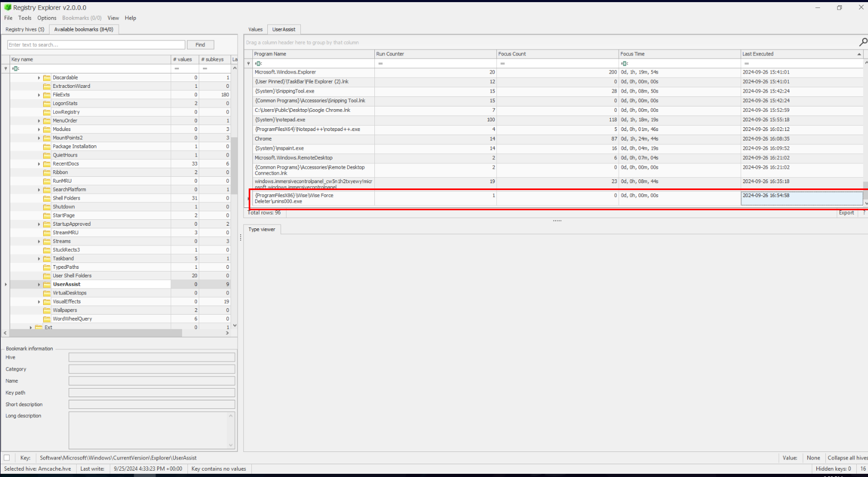Expand the Taskband tree node
868x477 pixels.
(x=39, y=259)
